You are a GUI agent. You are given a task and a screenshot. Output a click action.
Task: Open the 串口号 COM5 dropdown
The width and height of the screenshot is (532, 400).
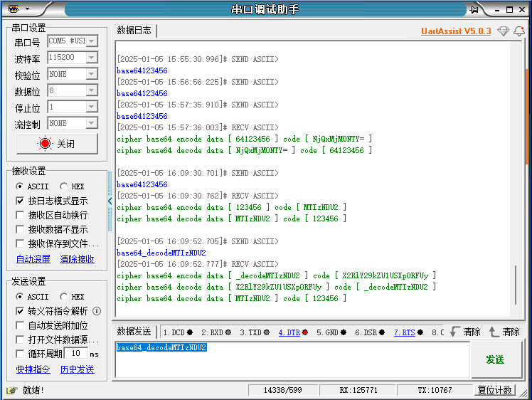pos(91,41)
